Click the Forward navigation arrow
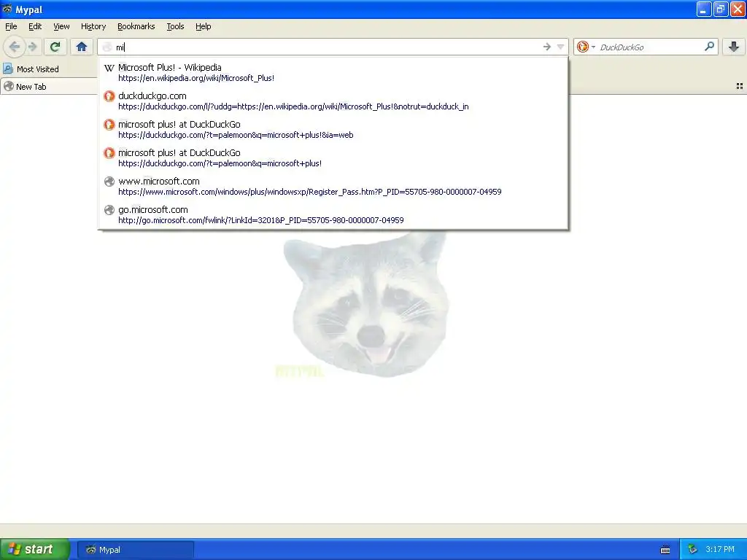 point(33,47)
